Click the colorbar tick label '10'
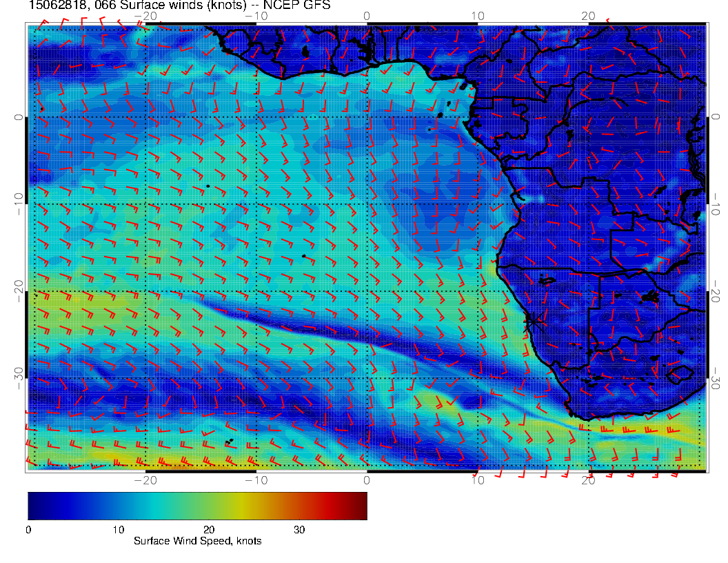 [x=118, y=530]
